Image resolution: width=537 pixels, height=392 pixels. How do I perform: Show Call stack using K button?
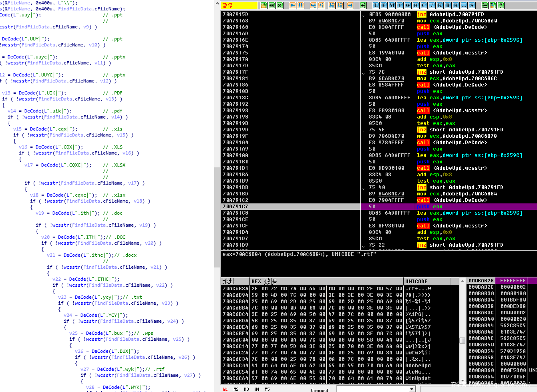tap(440, 5)
